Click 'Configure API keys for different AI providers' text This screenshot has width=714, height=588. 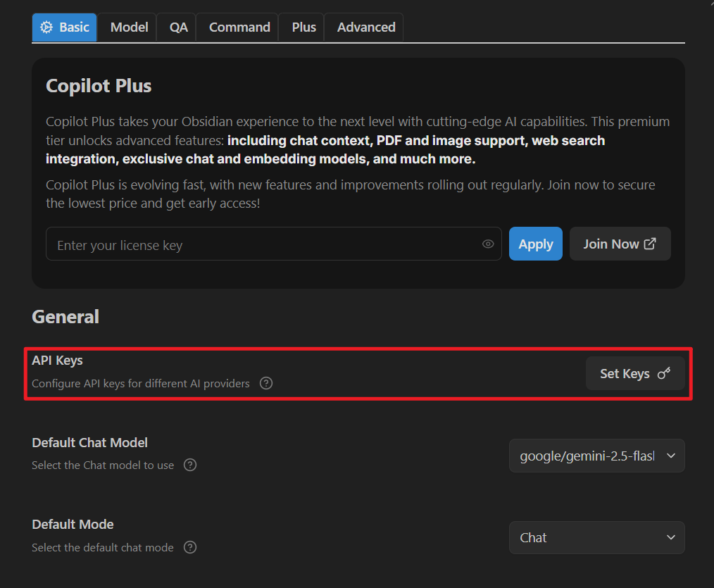[141, 384]
